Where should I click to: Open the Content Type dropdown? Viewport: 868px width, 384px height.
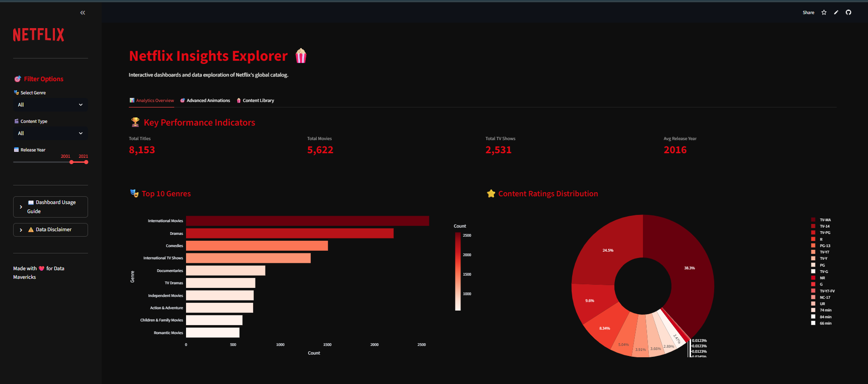pyautogui.click(x=50, y=133)
